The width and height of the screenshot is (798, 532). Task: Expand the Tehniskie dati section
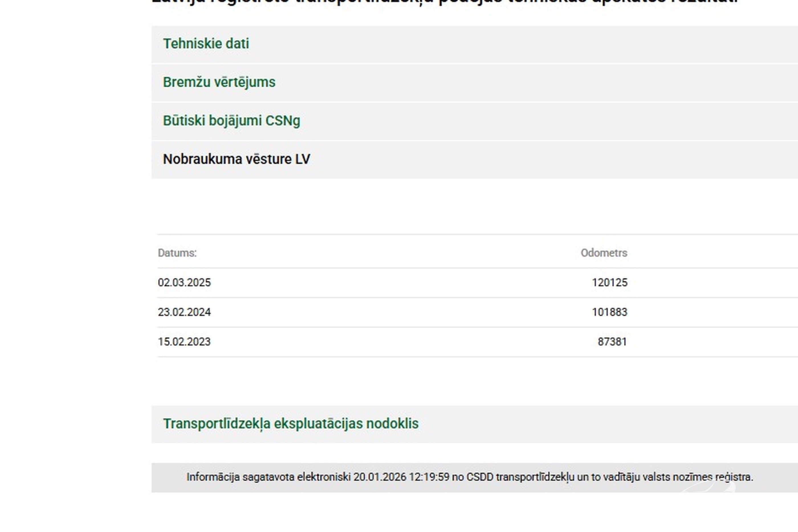[206, 44]
